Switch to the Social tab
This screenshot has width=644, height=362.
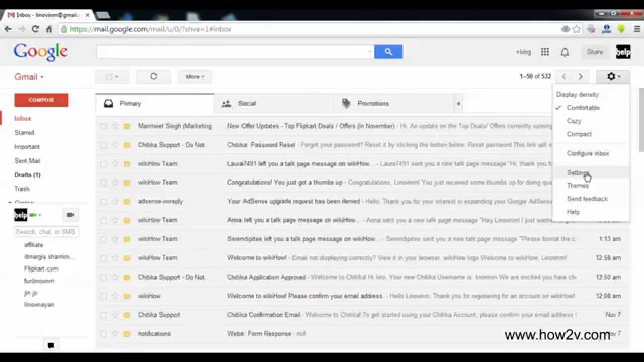tap(274, 103)
